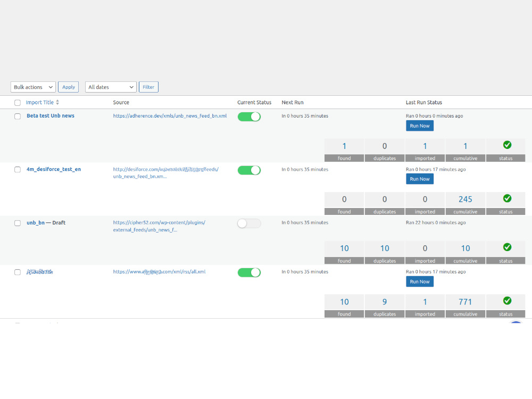Click green status check for 4m_desiforce_test_en

pyautogui.click(x=507, y=198)
